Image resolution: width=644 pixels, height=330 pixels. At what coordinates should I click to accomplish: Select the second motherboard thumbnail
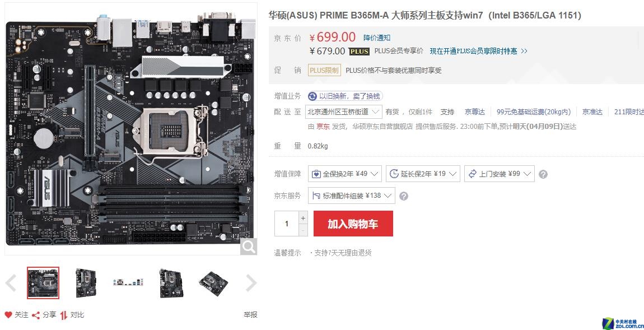(x=86, y=283)
